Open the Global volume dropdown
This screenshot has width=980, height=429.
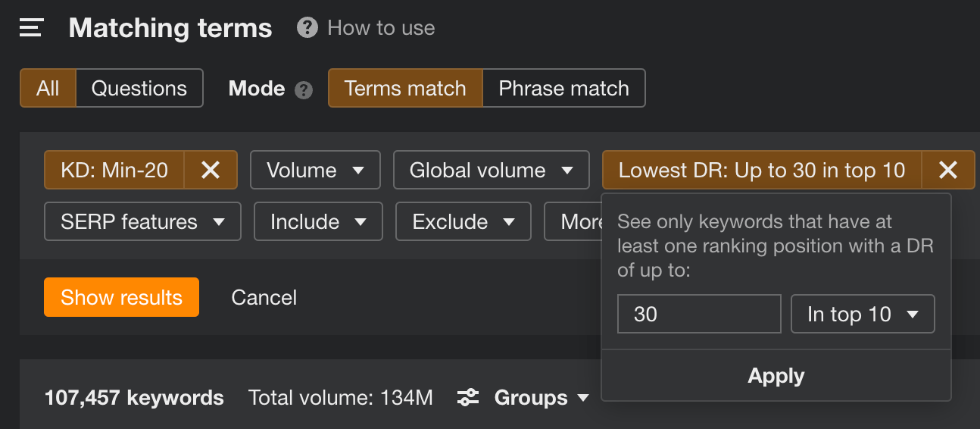491,170
